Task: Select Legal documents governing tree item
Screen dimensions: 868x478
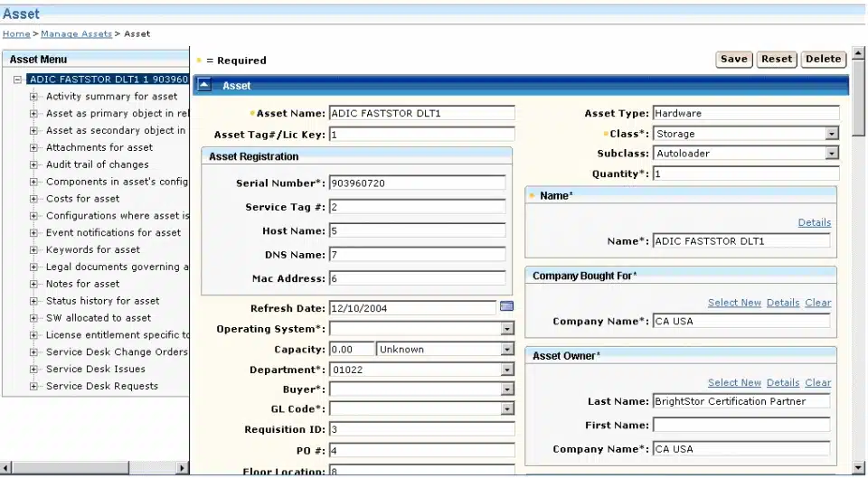Action: pos(118,267)
